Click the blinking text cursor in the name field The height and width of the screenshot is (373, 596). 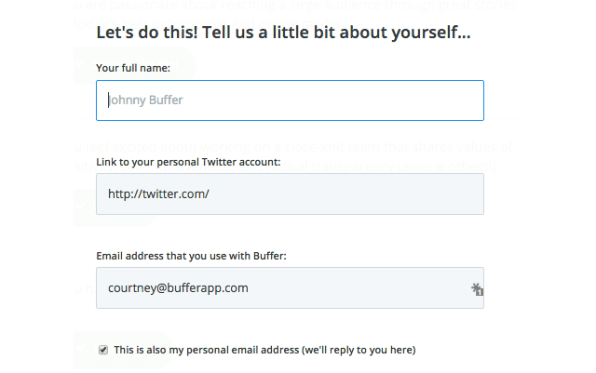108,100
